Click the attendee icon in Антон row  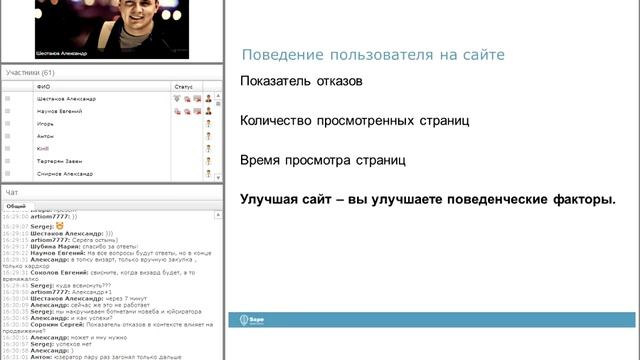coord(209,136)
